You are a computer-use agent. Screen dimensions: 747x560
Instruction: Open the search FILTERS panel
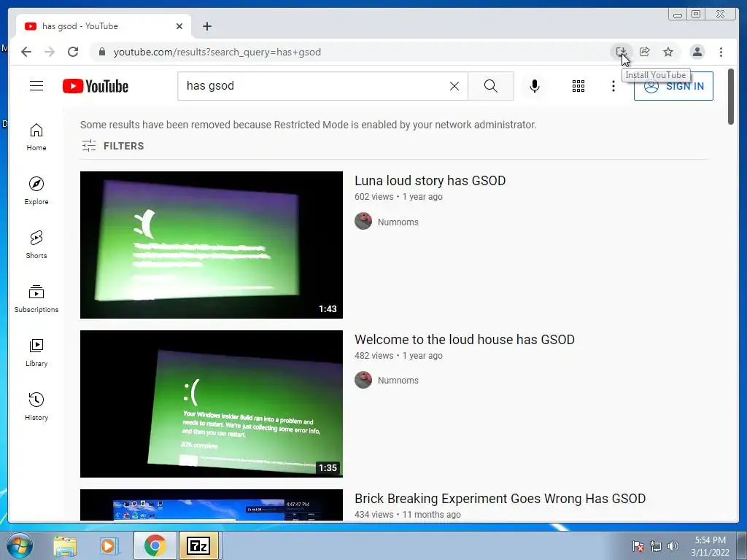(112, 146)
